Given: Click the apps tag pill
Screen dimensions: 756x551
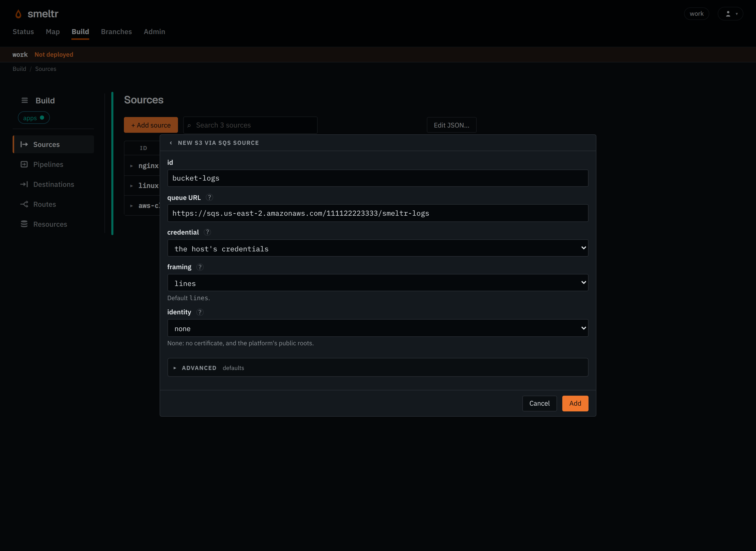Looking at the screenshot, I should [x=34, y=118].
